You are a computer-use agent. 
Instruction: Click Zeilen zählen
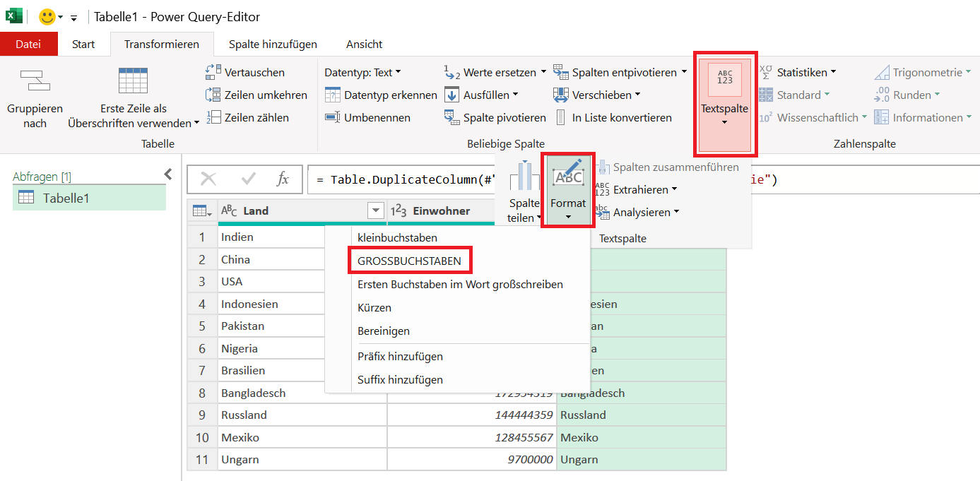click(x=247, y=117)
